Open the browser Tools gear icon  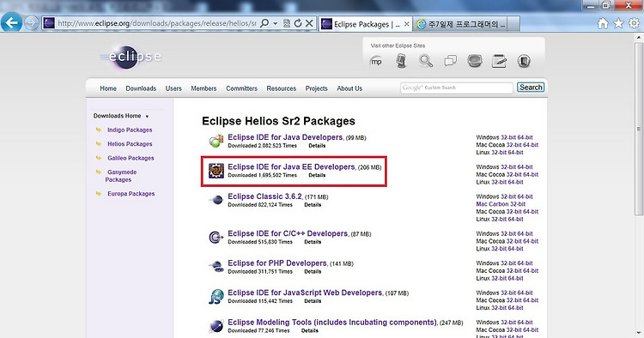coord(635,23)
